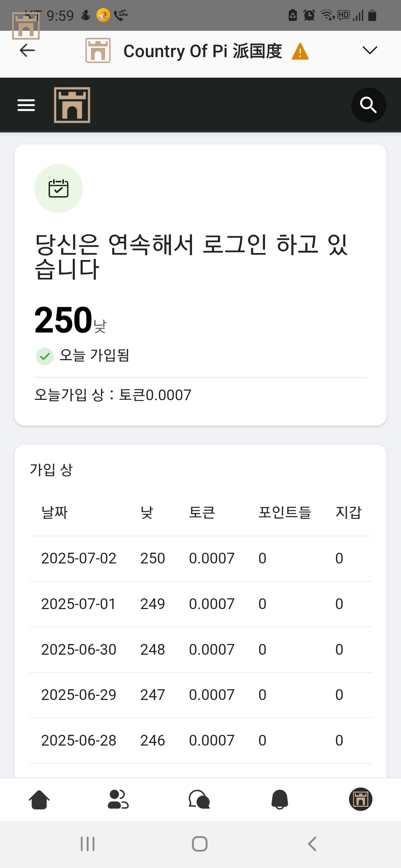Tap the calendar check-in icon
401x868 pixels.
pyautogui.click(x=58, y=188)
